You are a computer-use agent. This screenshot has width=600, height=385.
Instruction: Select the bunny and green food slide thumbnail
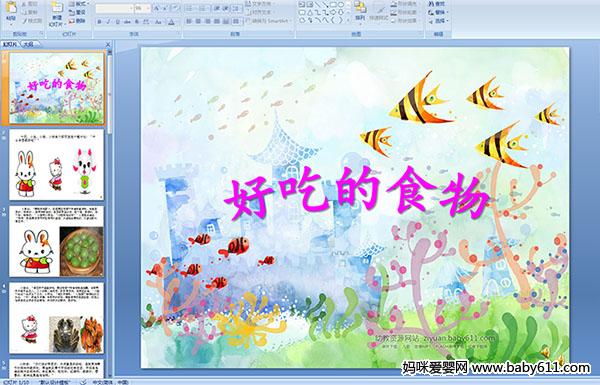tap(57, 241)
